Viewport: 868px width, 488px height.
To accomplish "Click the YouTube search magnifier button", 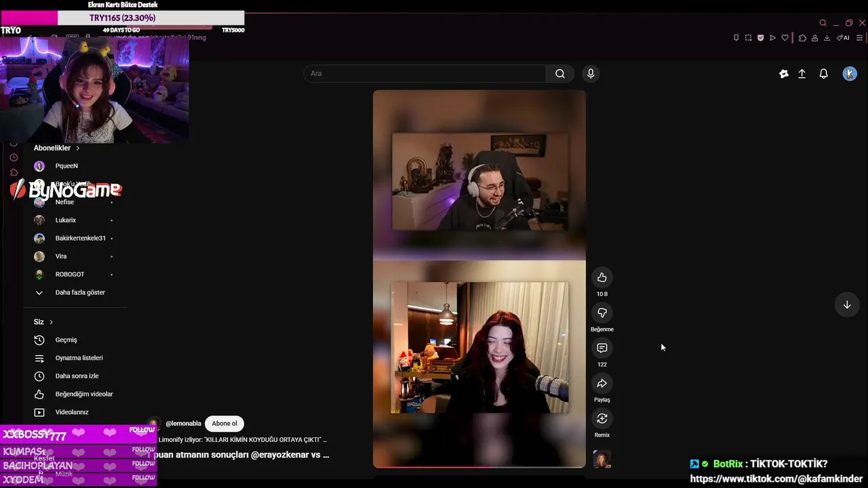I will click(560, 73).
